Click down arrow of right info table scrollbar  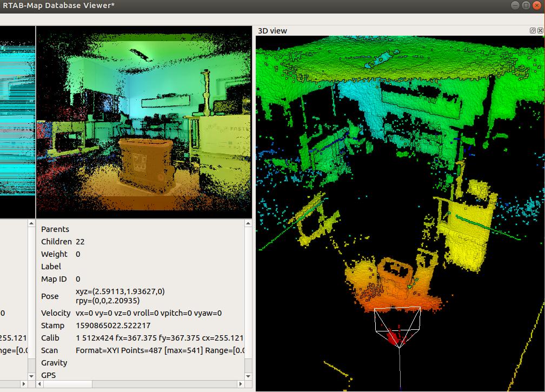coord(248,376)
